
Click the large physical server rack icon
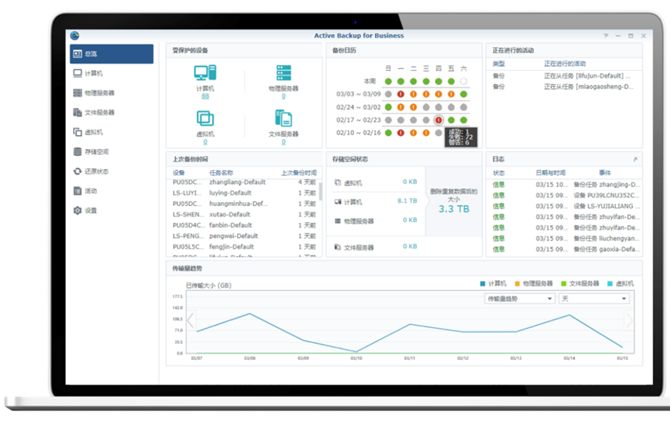point(284,73)
